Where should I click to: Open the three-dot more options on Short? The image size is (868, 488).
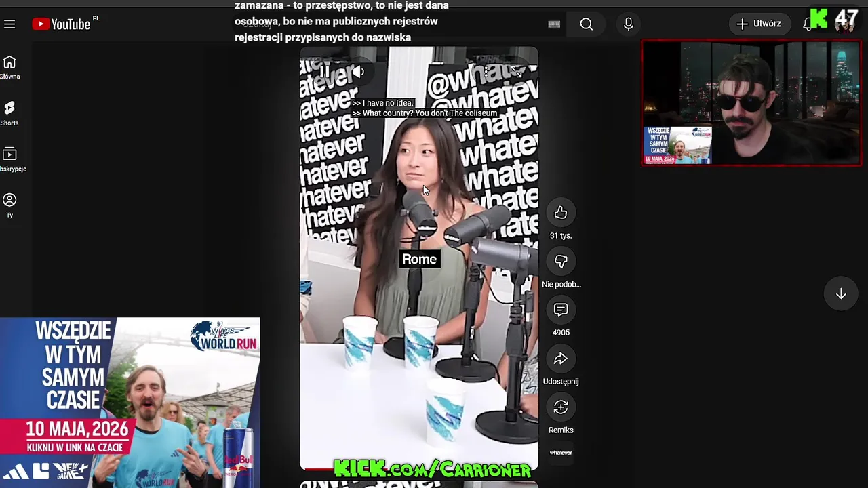tap(486, 72)
